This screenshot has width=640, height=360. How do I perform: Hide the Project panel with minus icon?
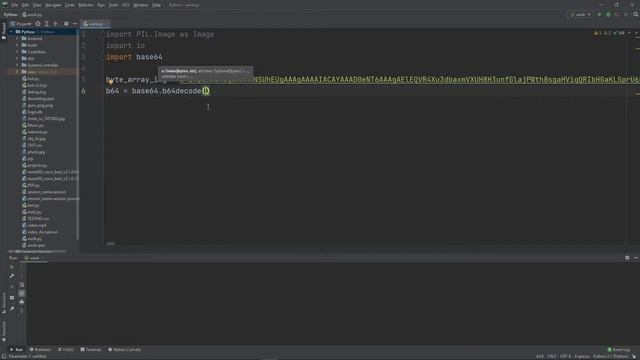click(x=75, y=24)
